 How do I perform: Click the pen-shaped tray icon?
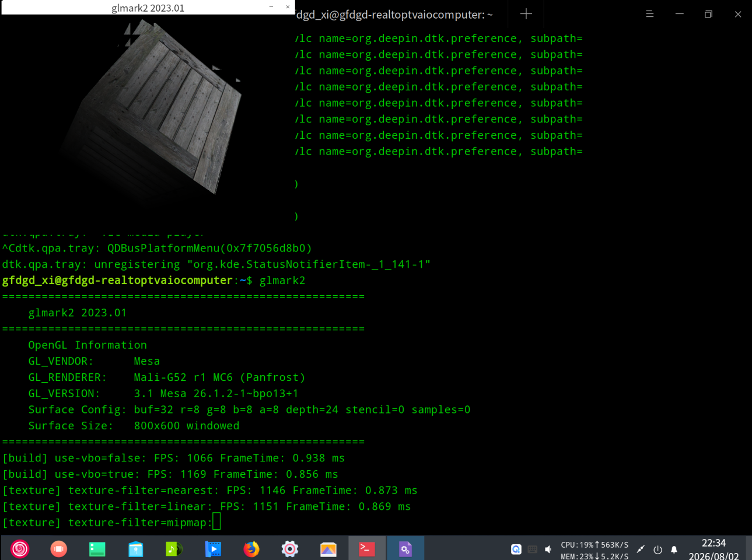[641, 549]
